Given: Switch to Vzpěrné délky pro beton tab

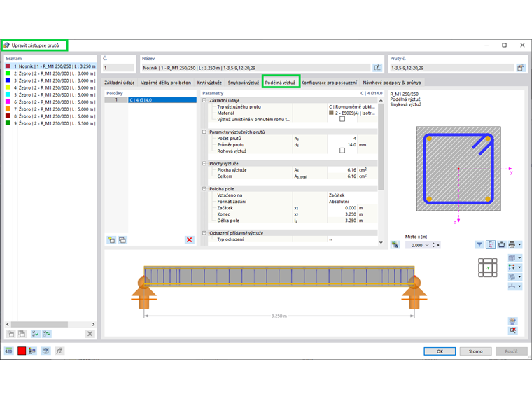Looking at the screenshot, I should 166,83.
